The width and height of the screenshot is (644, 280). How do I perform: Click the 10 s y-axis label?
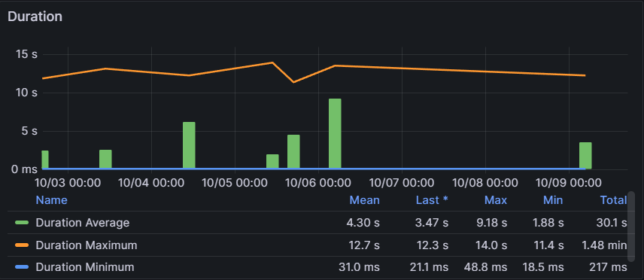(x=26, y=93)
